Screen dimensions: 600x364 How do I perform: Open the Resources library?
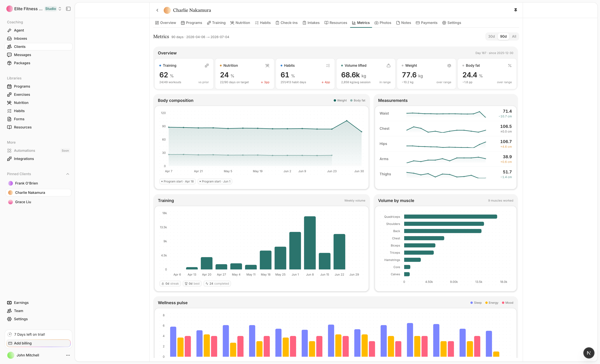pos(38,127)
